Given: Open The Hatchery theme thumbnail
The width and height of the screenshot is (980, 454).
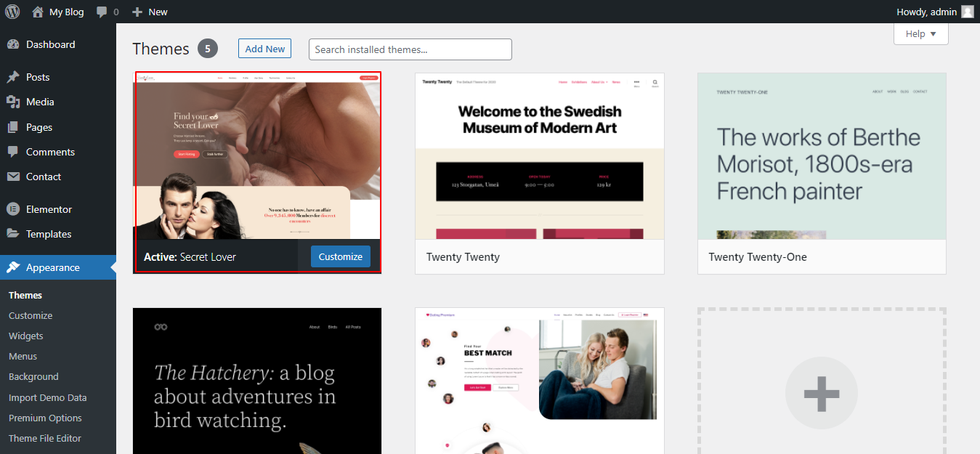Looking at the screenshot, I should 257,381.
